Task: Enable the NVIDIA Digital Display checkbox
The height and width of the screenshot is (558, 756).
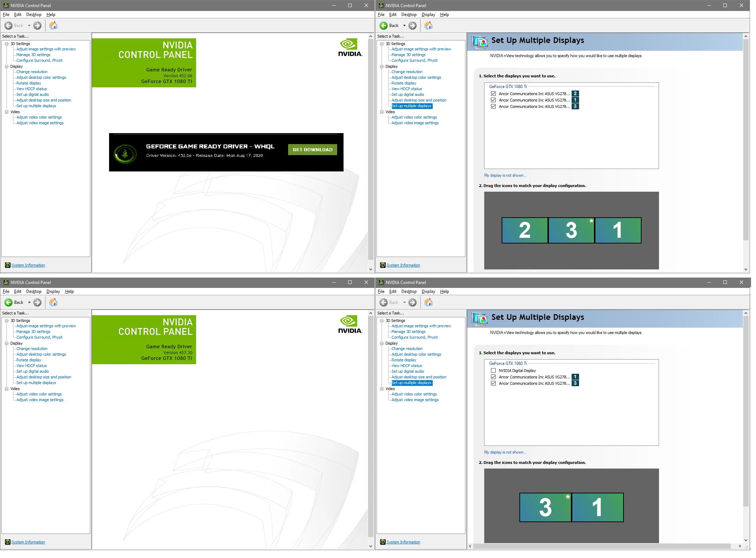Action: [493, 371]
